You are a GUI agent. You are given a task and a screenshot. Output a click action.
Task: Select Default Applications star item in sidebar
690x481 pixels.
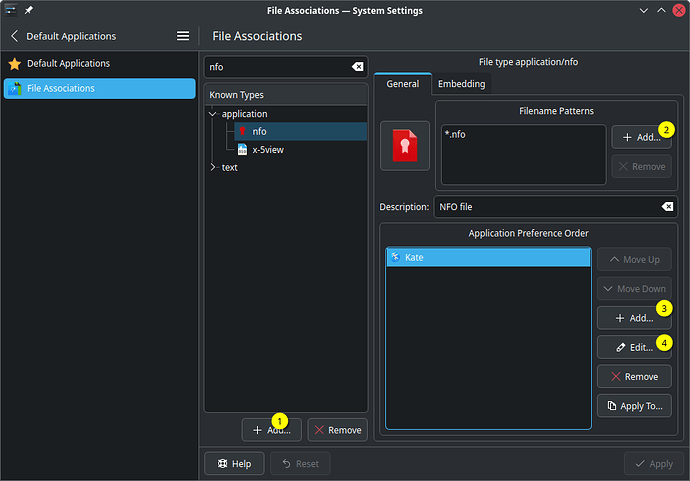pos(99,63)
